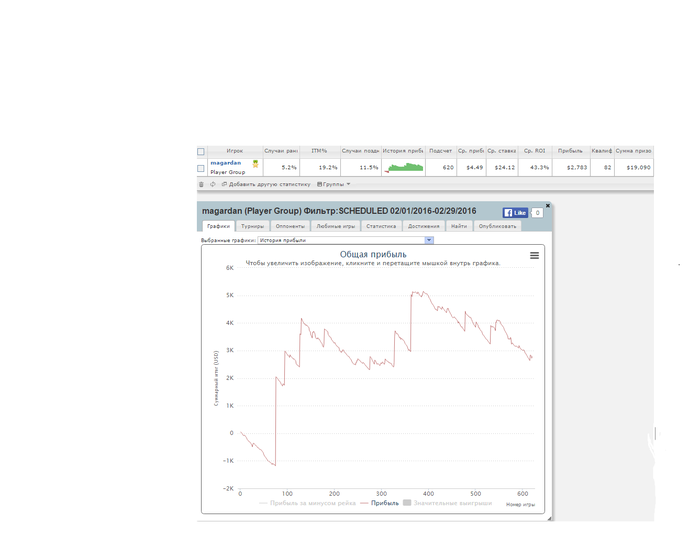Open the 'Статистика' tab

[381, 227]
